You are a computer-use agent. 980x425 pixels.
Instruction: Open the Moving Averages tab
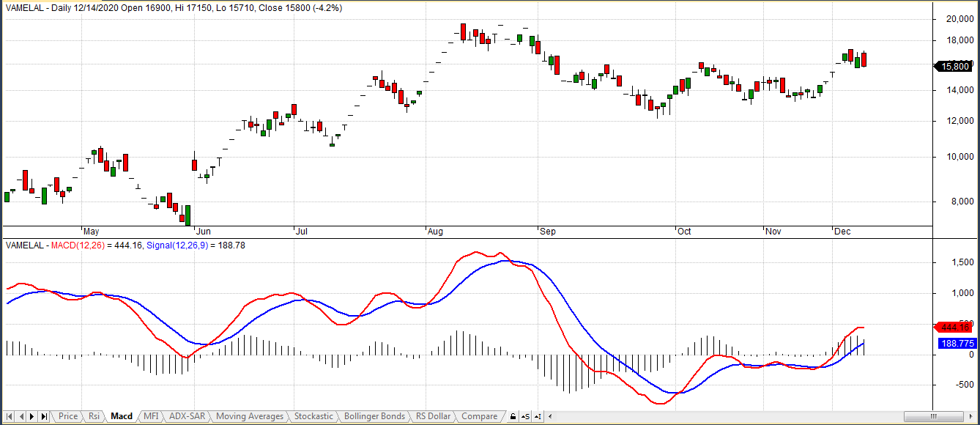(x=249, y=416)
